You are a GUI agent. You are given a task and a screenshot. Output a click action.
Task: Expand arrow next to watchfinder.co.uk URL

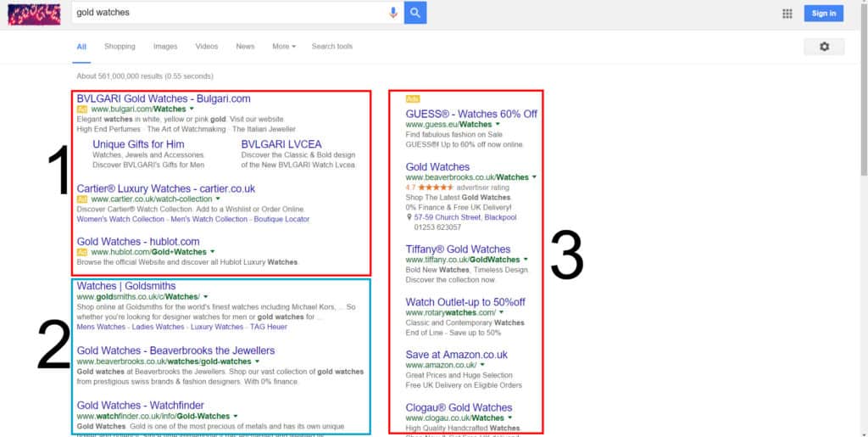(x=236, y=416)
